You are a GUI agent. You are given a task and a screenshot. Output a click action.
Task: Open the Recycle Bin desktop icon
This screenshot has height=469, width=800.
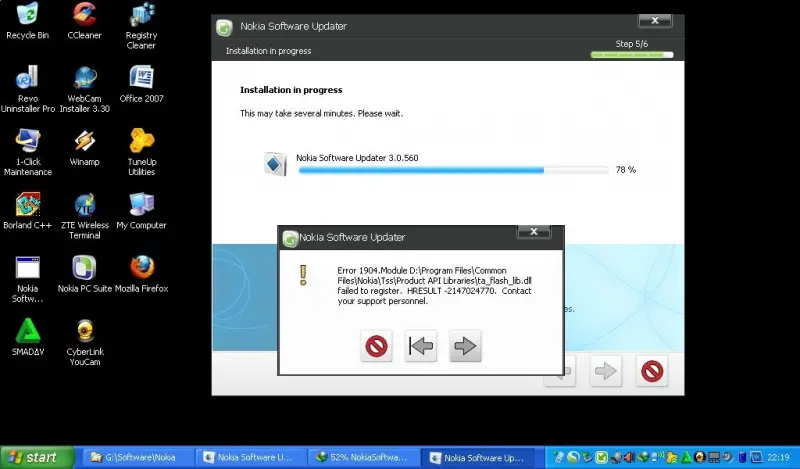point(28,21)
